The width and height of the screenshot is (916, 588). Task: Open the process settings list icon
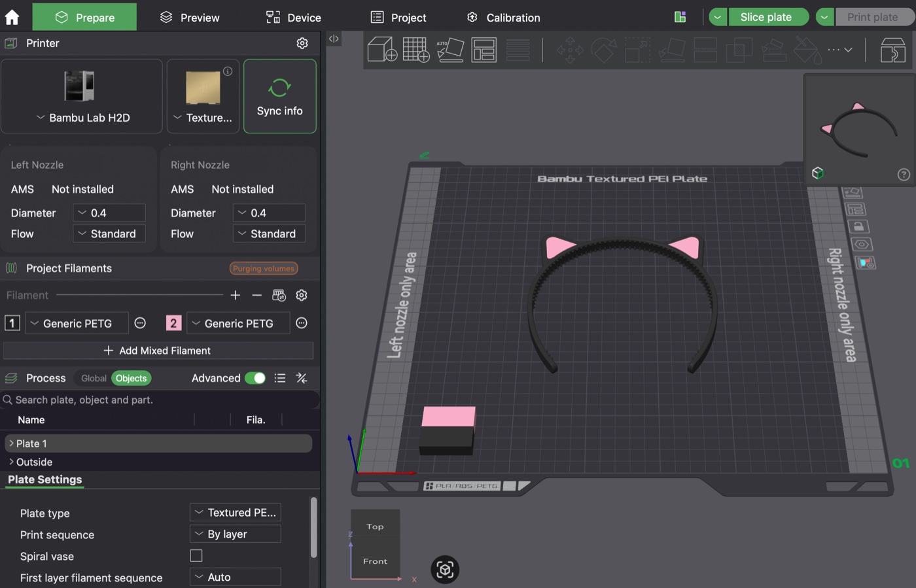(x=280, y=378)
